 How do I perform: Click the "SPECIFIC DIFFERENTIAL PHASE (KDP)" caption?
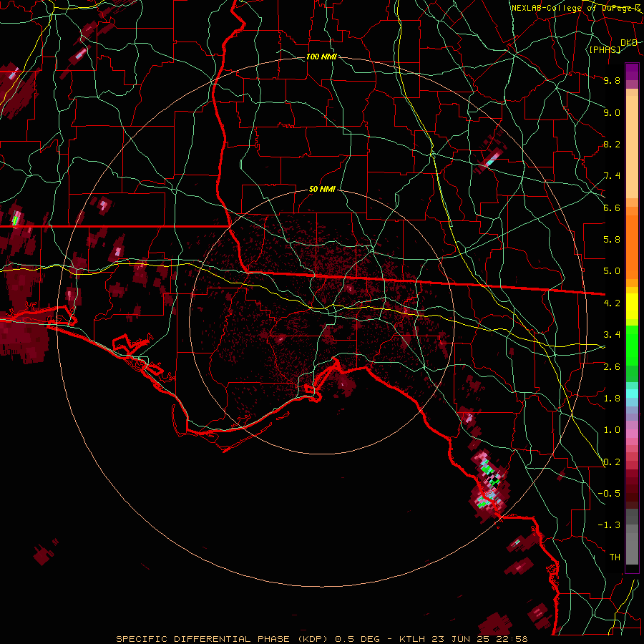click(222, 639)
